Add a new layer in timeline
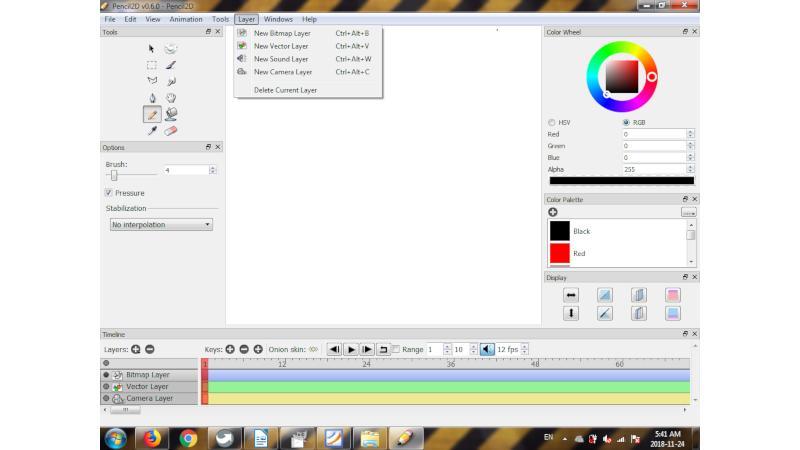Image resolution: width=800 pixels, height=450 pixels. tap(136, 349)
